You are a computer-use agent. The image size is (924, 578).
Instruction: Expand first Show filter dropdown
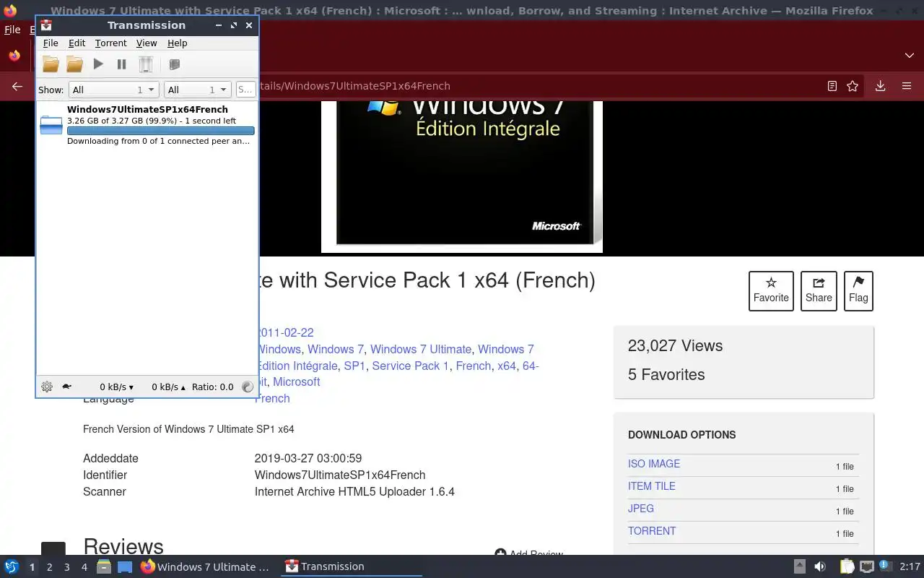113,90
